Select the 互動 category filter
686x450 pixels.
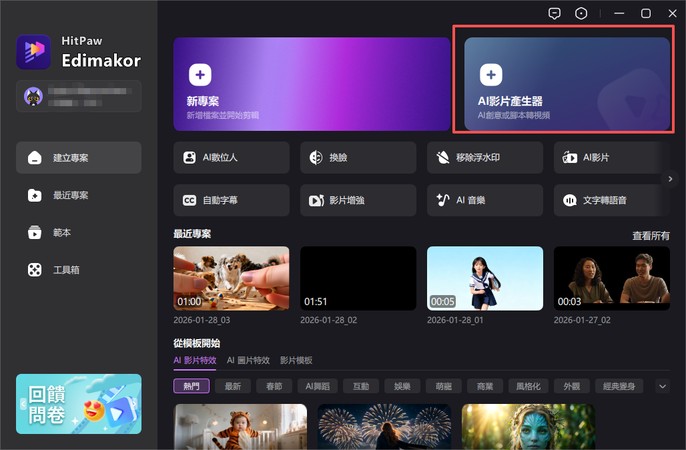click(x=361, y=386)
